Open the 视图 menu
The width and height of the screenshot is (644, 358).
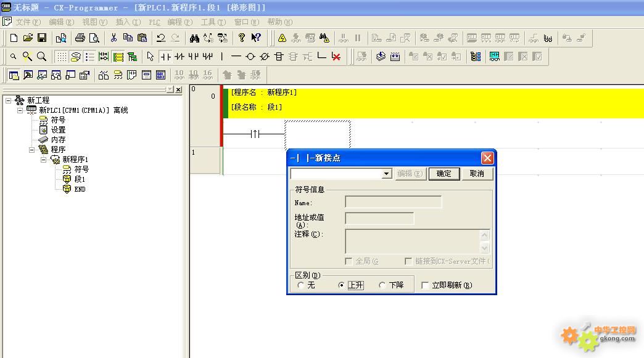94,22
